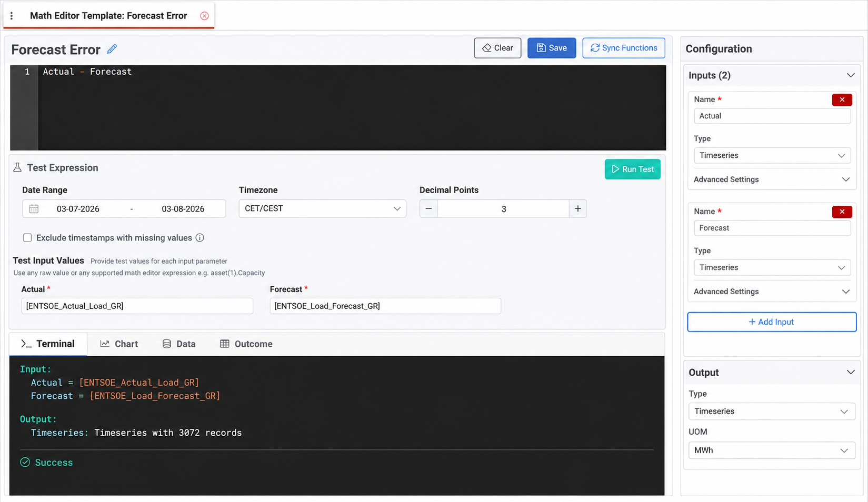Open the Output Type dropdown
This screenshot has width=868, height=502.
[x=772, y=411]
